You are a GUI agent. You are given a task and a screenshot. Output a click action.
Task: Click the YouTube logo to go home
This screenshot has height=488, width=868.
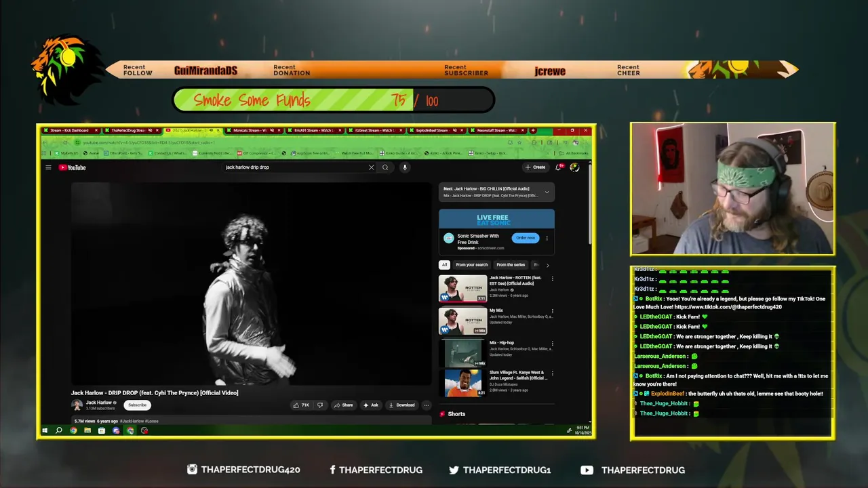tap(72, 167)
